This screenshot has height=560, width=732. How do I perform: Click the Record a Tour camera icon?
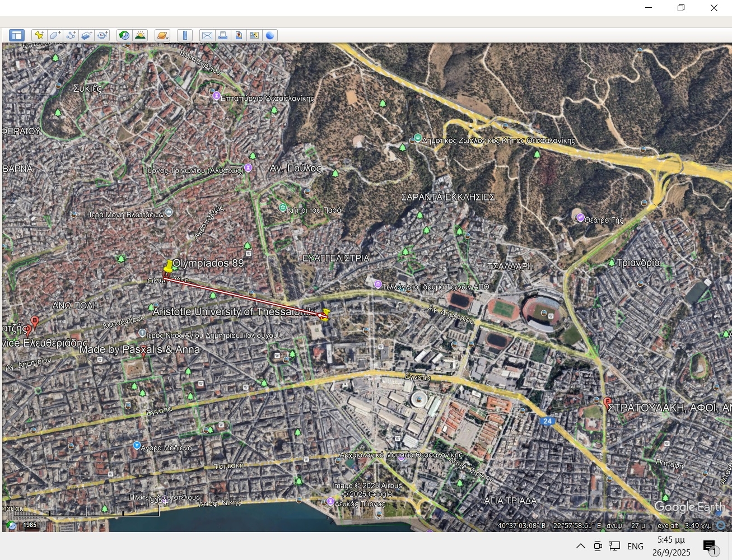(102, 35)
